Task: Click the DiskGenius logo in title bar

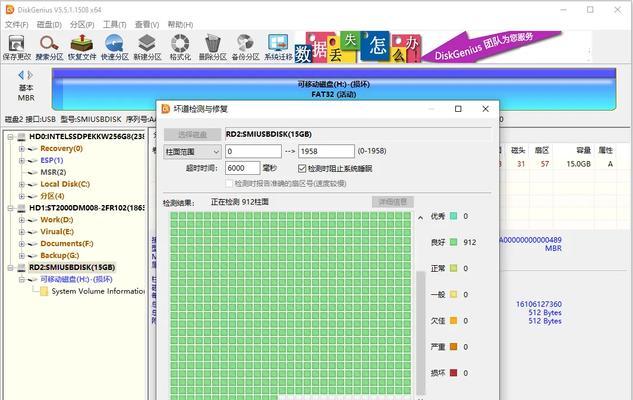Action: coord(9,9)
